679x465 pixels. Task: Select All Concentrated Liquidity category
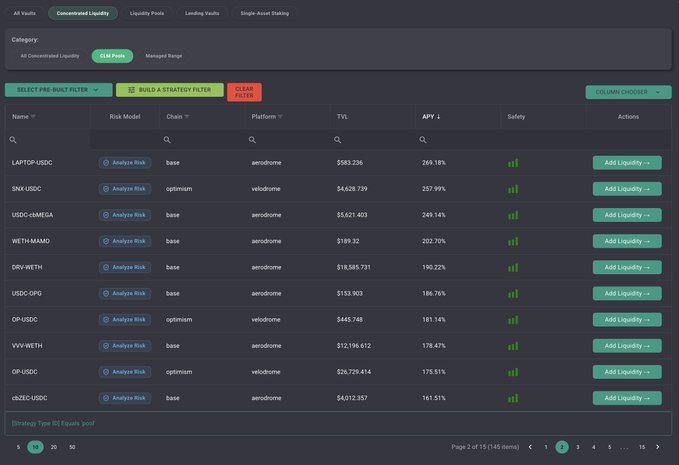50,56
